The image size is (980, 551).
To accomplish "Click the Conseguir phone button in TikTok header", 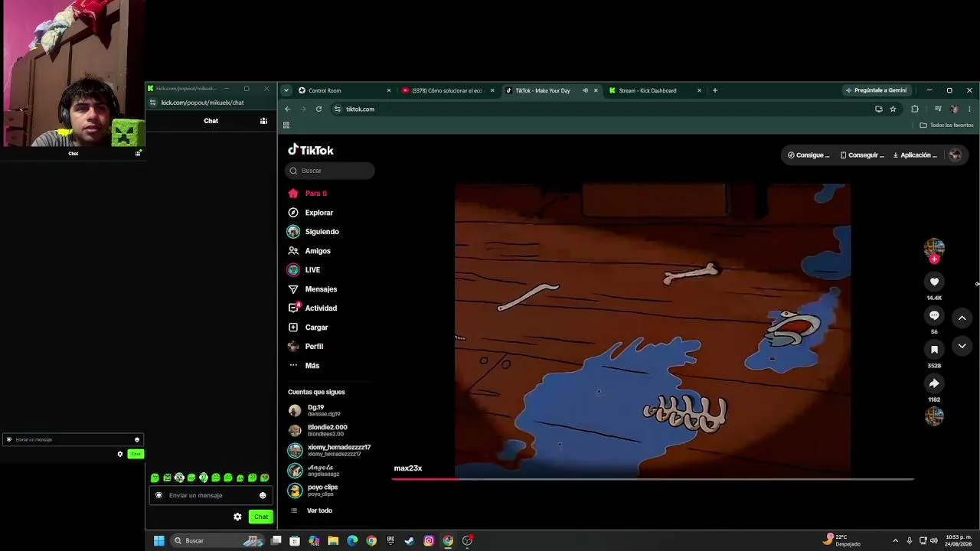I will pyautogui.click(x=862, y=155).
